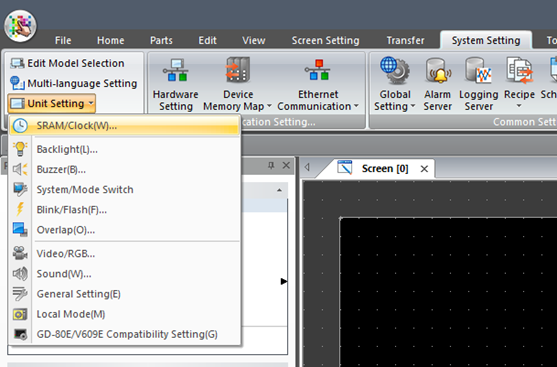The image size is (557, 367).
Task: Click the Sound(W) speaker icon
Action: [20, 274]
